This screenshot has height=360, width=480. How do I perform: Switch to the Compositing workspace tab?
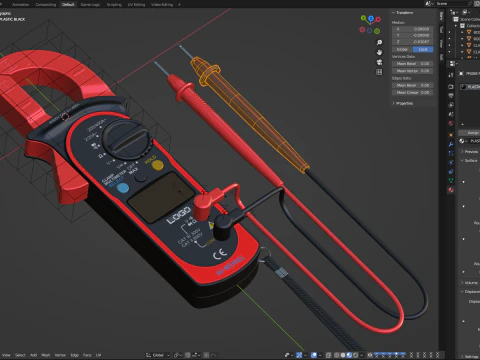pyautogui.click(x=46, y=5)
